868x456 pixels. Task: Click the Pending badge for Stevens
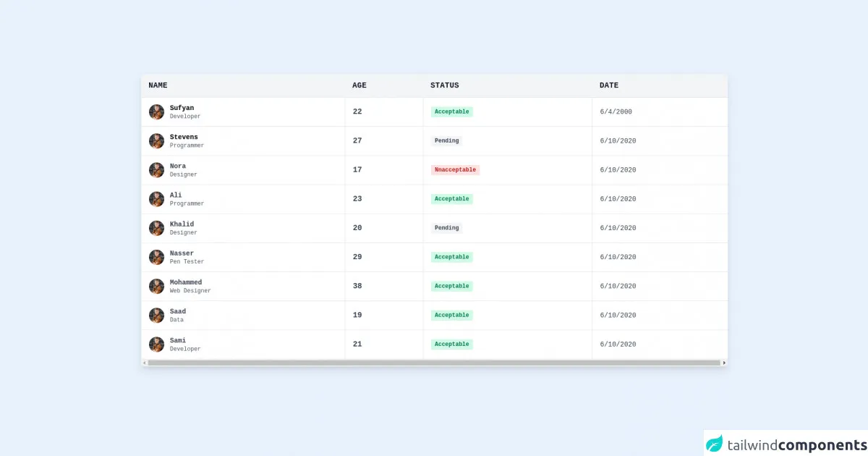pyautogui.click(x=446, y=141)
